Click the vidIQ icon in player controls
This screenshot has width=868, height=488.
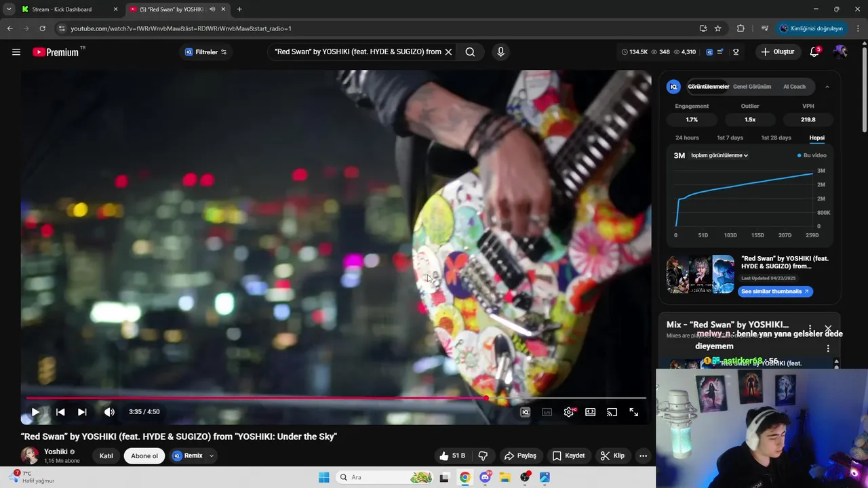(x=525, y=412)
